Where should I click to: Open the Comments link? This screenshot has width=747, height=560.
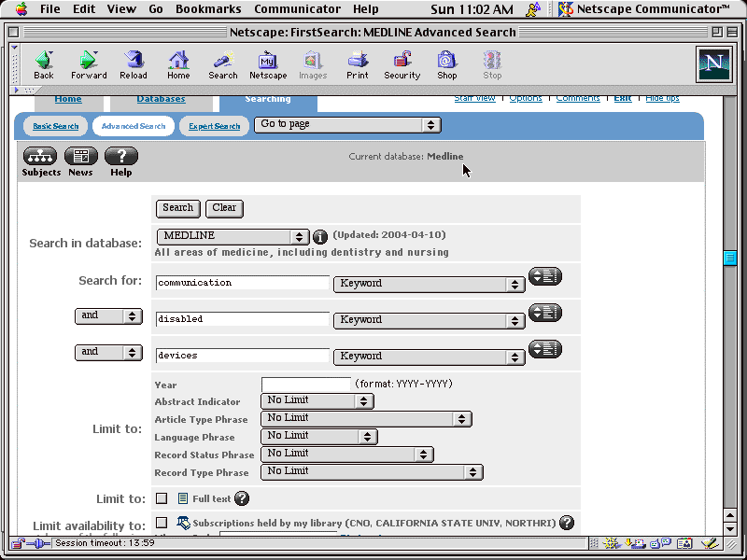pyautogui.click(x=578, y=98)
